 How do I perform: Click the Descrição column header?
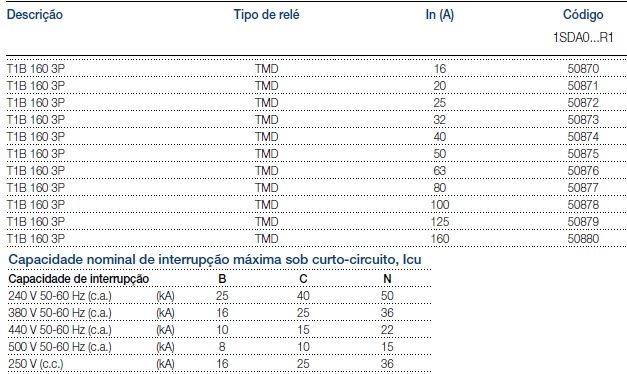(35, 14)
